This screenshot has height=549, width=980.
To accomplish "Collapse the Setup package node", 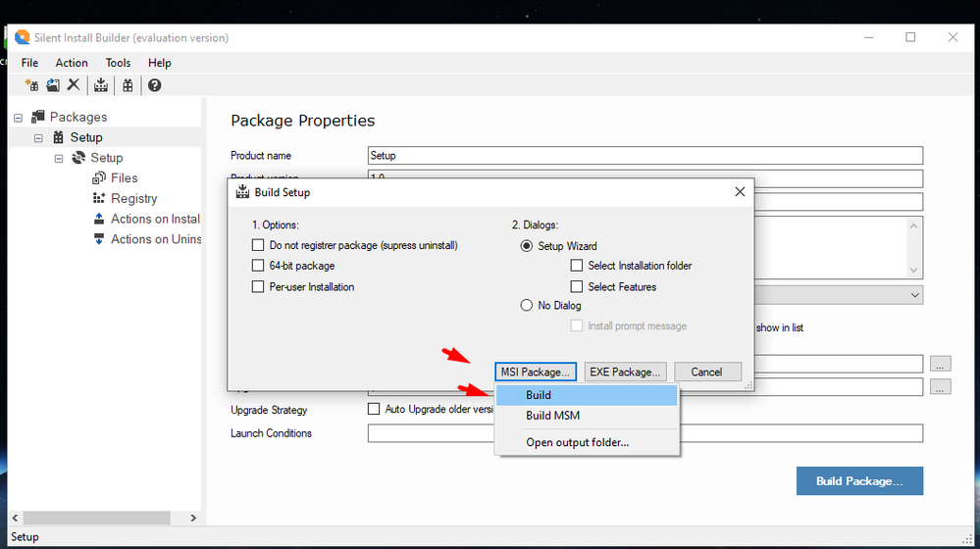I will [x=38, y=137].
